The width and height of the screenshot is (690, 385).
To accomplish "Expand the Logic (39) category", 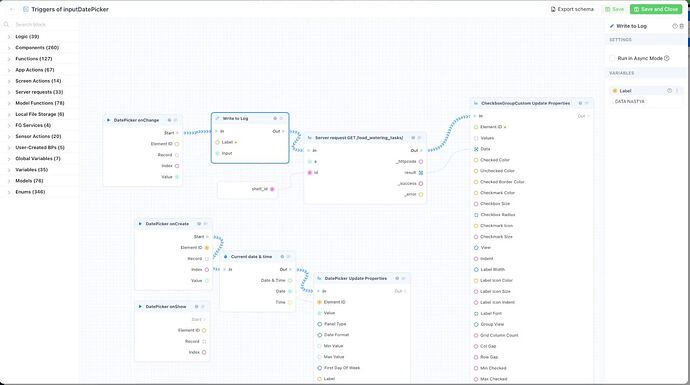I will coord(27,37).
